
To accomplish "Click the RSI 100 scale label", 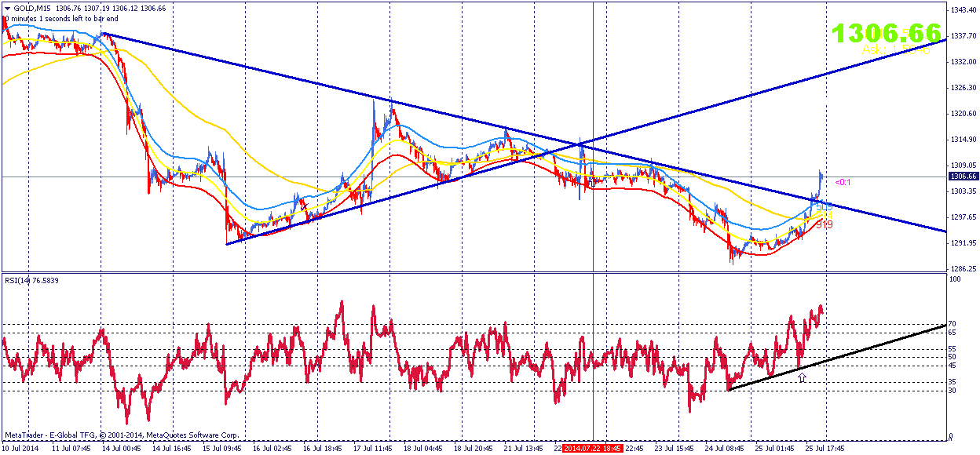I will [956, 280].
